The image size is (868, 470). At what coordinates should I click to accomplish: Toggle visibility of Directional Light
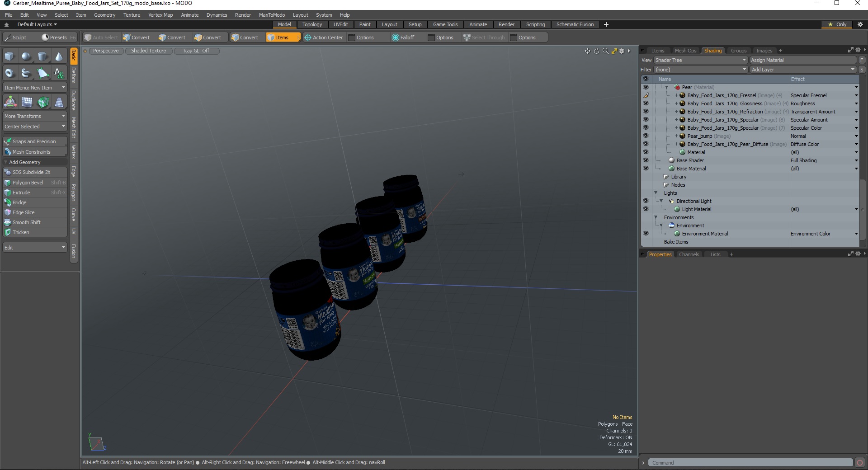click(646, 201)
